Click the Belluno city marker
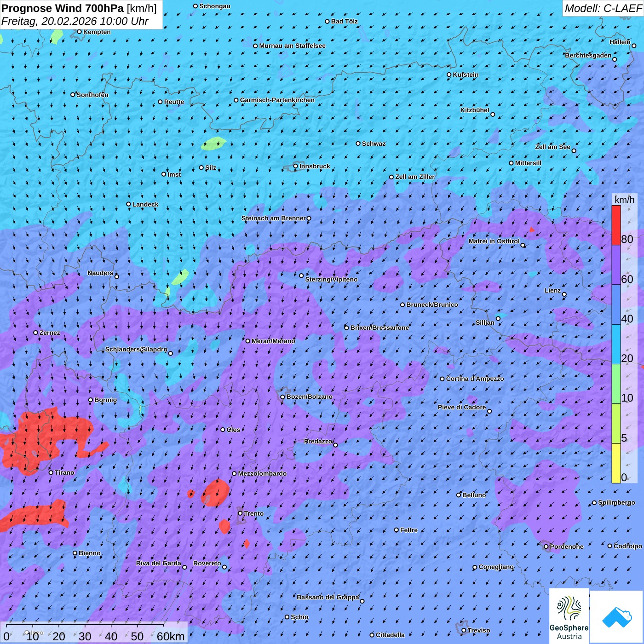Image resolution: width=644 pixels, height=644 pixels. pos(459,495)
